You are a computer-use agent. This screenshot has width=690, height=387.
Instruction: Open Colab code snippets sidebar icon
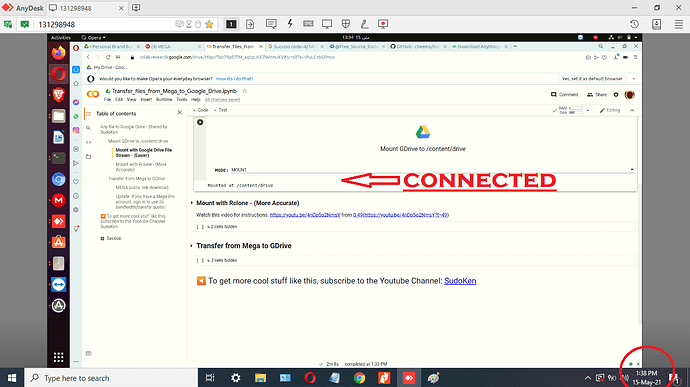[88, 142]
